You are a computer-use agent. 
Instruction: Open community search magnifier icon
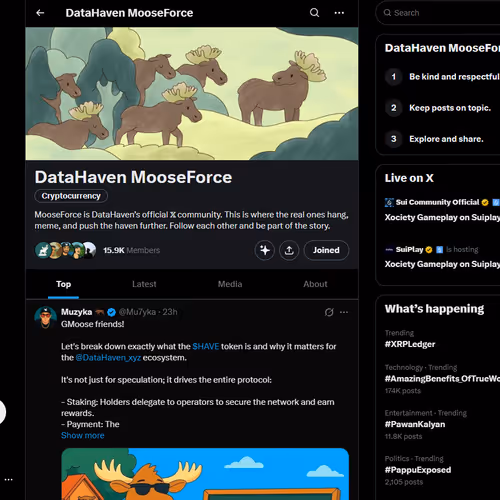pyautogui.click(x=314, y=13)
